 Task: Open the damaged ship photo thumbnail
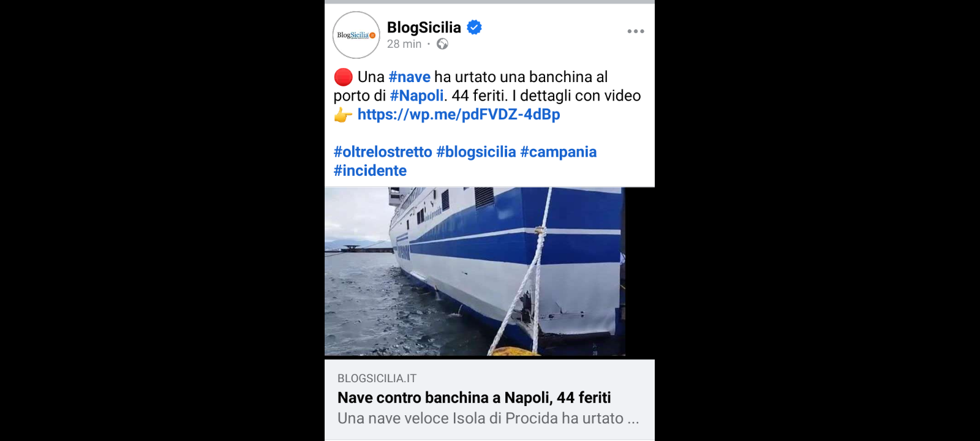coord(475,271)
